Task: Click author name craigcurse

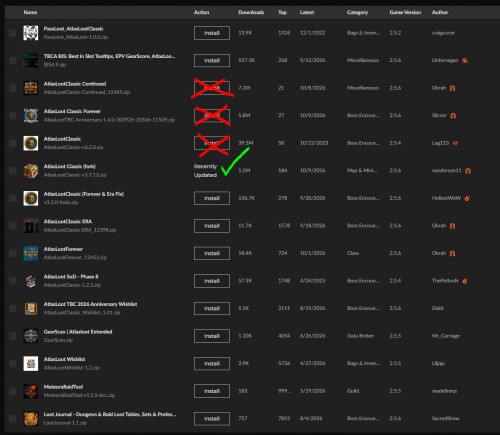Action: point(443,33)
